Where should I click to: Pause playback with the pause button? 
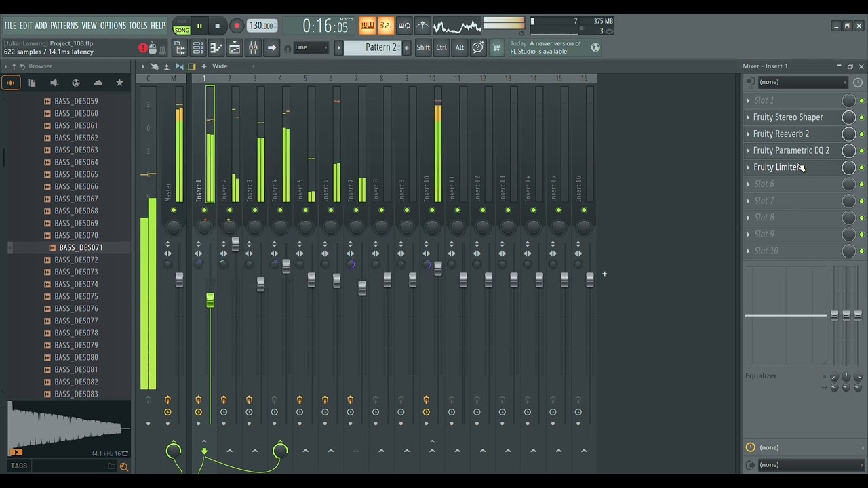point(199,26)
